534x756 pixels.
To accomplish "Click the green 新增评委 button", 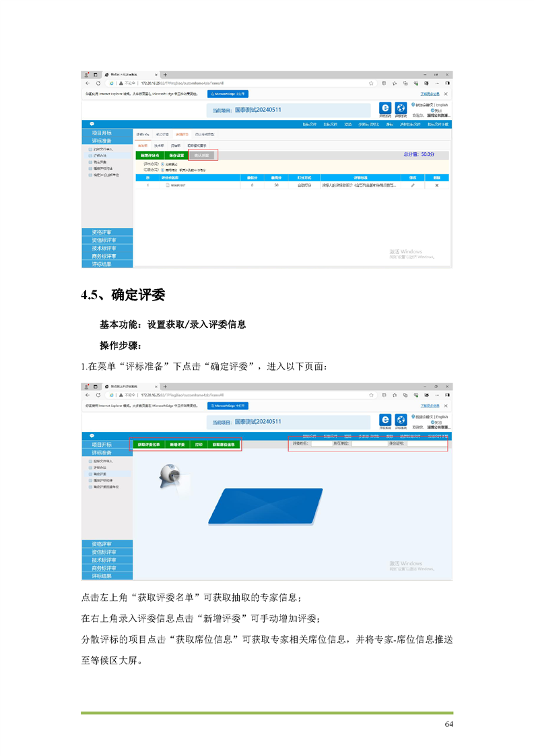I will [177, 445].
